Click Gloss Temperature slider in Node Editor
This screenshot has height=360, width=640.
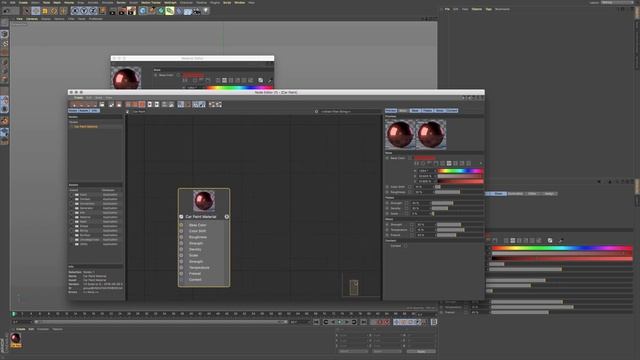click(x=460, y=230)
